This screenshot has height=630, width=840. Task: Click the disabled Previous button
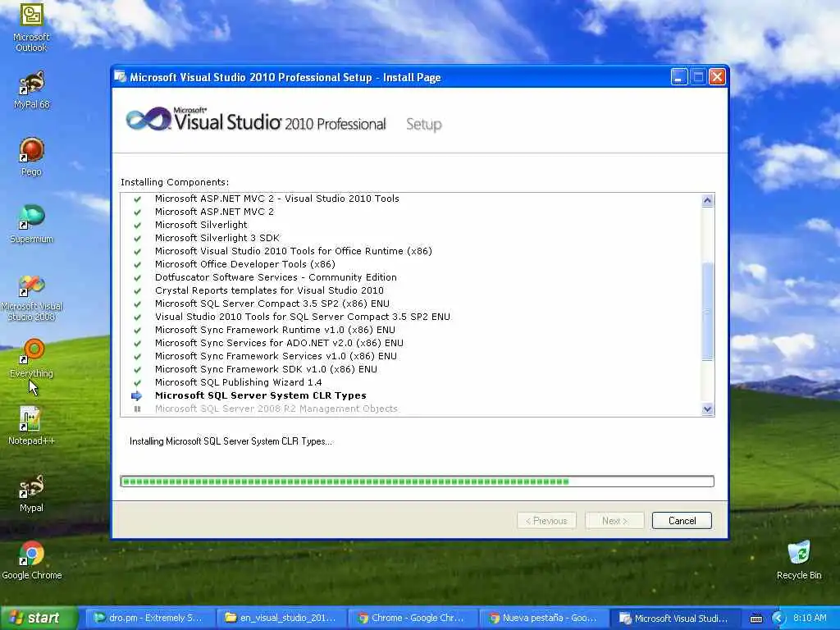[x=546, y=521]
